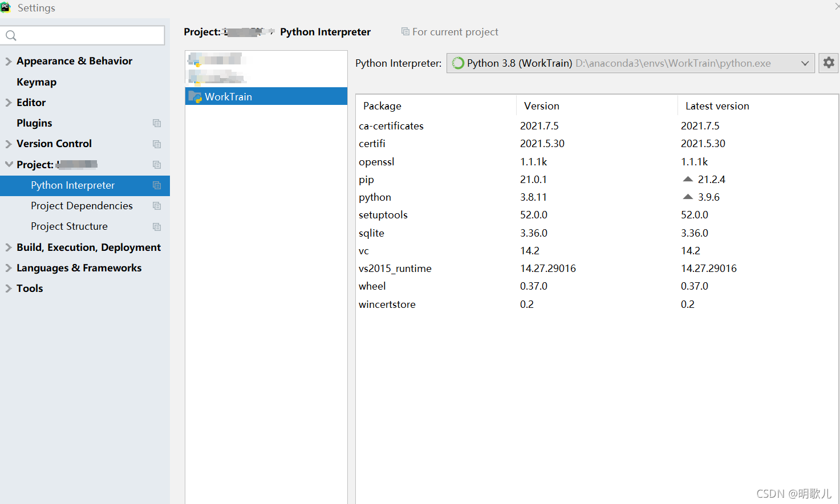Select the first blurred project entry
Screen dimensions: 840x504
[266, 59]
